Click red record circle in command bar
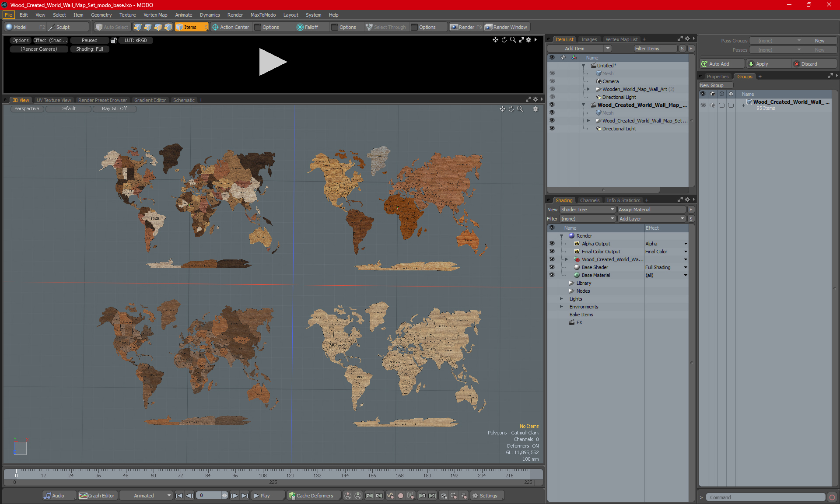The image size is (840, 504). (x=832, y=497)
